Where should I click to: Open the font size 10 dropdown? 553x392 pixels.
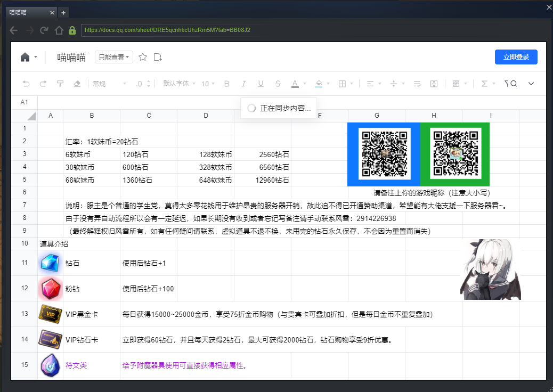208,84
